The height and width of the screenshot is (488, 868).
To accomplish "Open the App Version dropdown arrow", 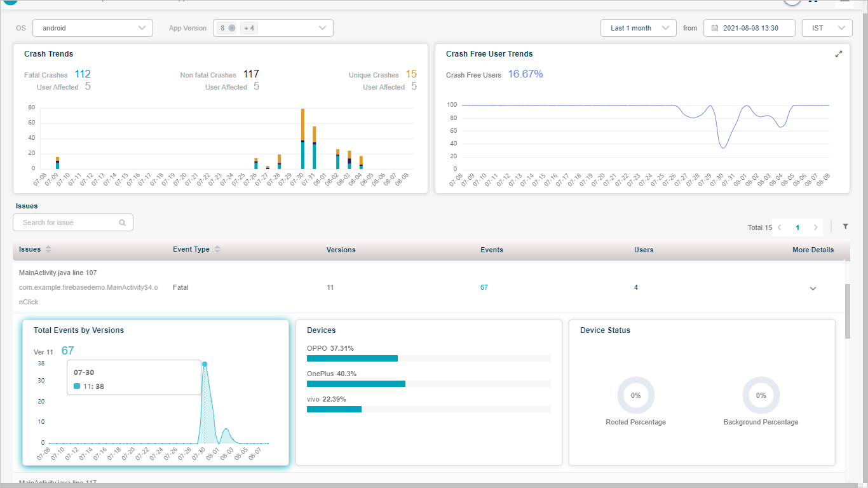I will click(x=323, y=28).
